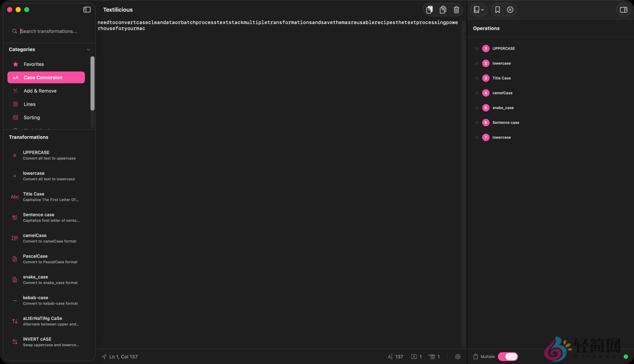Screen dimensions: 634x364
Task: Click the character count 137 indicator
Action: pos(395,357)
